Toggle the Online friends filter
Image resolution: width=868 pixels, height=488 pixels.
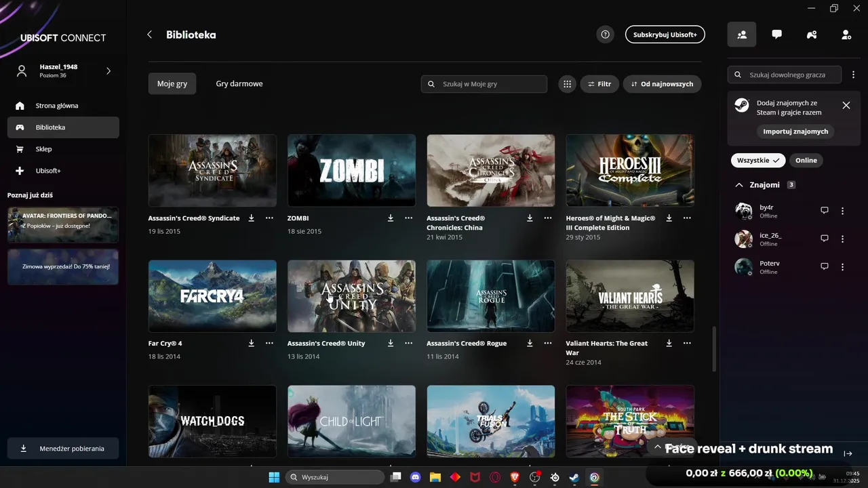point(806,161)
